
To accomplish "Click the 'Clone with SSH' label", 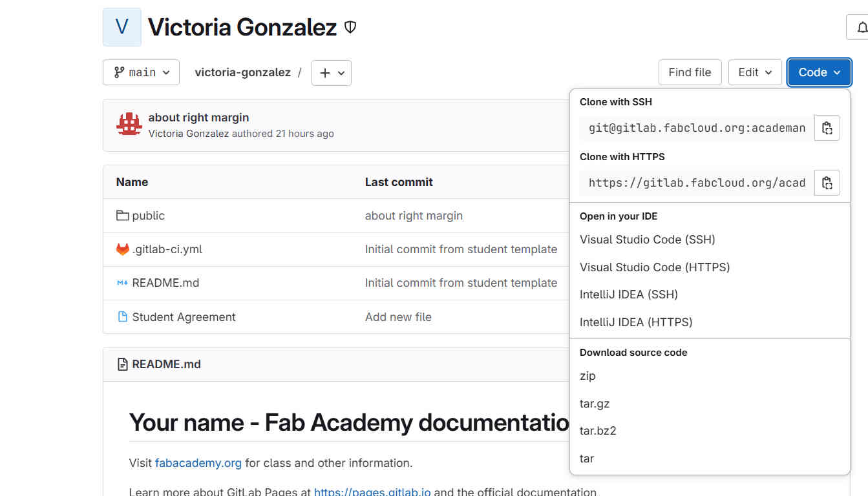I will click(x=616, y=102).
